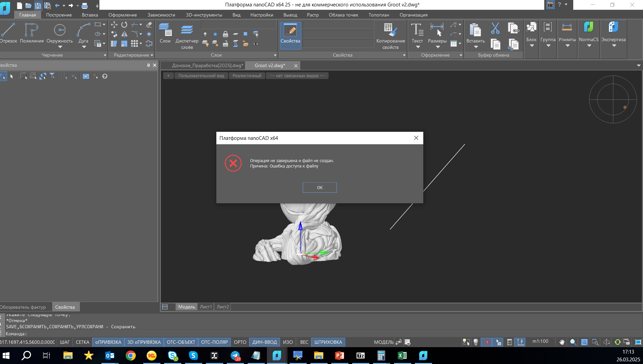Image resolution: width=643 pixels, height=364 pixels.
Task: Toggle 3D оПРИВЯЗКА mode
Action: 144,342
